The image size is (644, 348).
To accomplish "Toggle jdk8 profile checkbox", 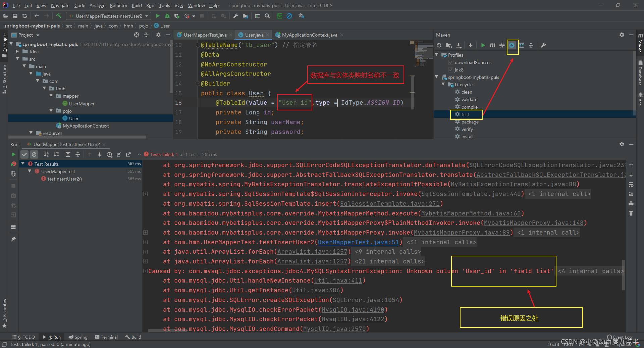I will (x=451, y=70).
